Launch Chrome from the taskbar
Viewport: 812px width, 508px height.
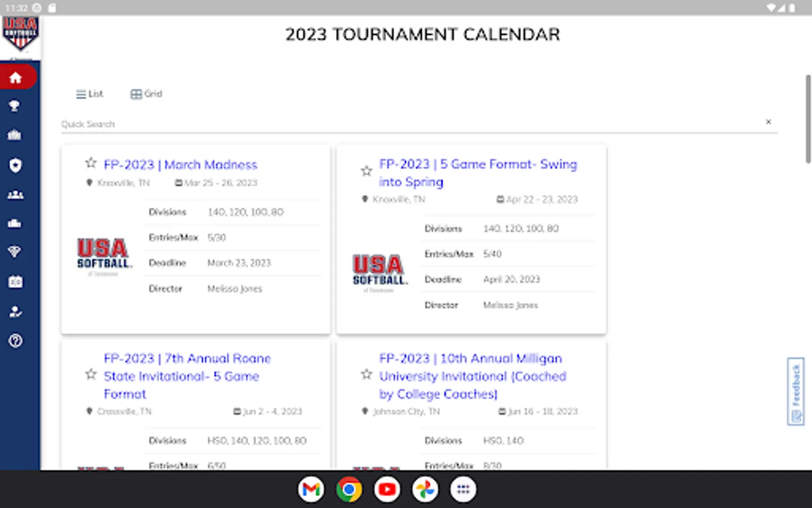(x=349, y=489)
